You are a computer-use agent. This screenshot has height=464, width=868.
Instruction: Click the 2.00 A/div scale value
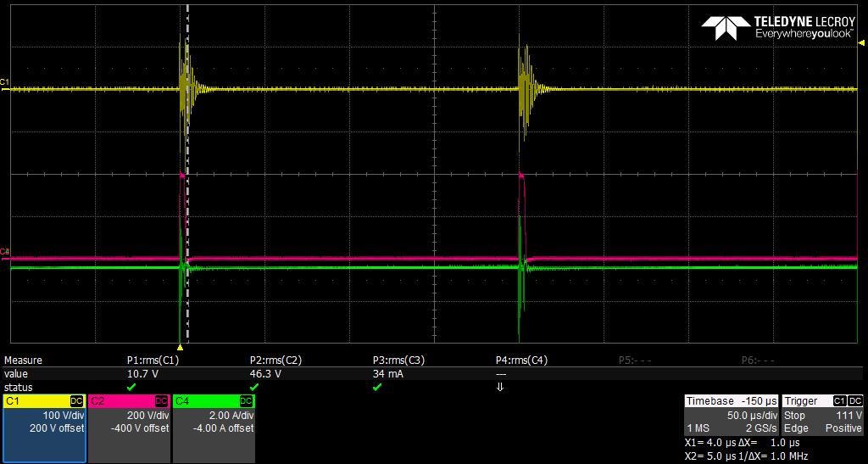[231, 416]
